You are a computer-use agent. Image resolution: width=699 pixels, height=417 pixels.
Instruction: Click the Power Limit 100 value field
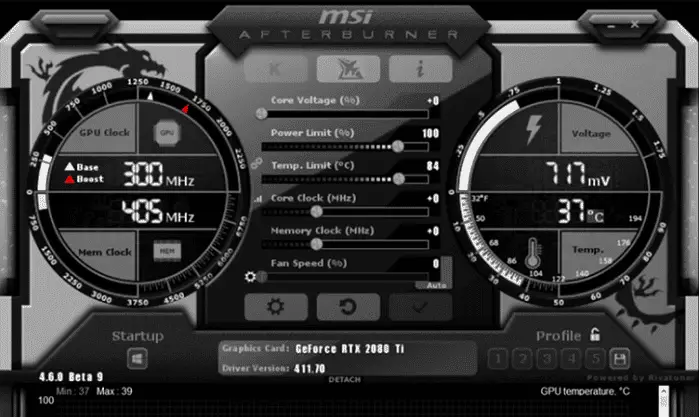pos(431,133)
